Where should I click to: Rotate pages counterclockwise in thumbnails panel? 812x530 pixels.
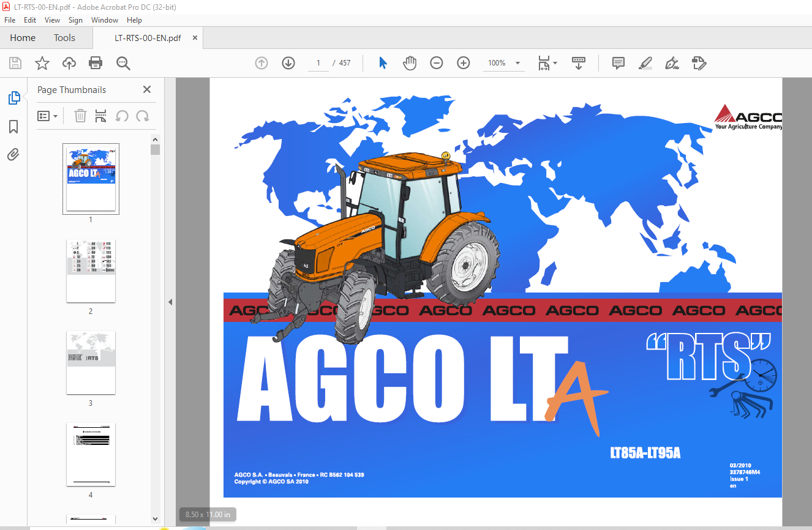point(122,116)
